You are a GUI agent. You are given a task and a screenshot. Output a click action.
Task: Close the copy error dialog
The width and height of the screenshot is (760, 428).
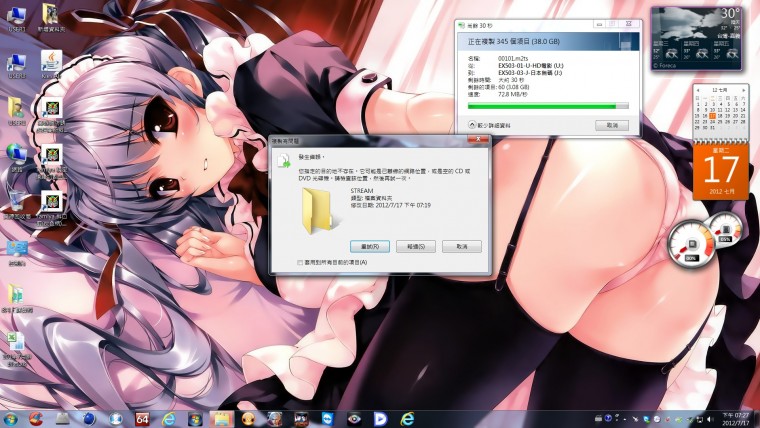tap(478, 140)
